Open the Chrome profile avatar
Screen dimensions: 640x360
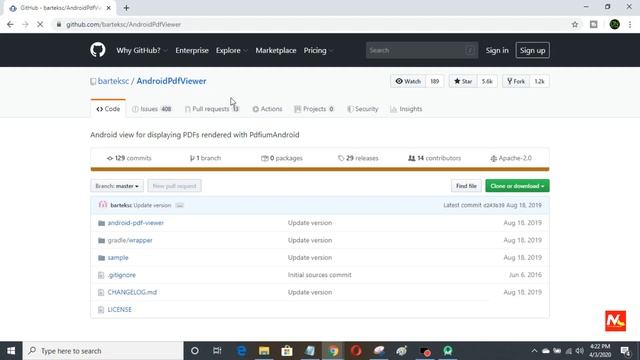614,24
